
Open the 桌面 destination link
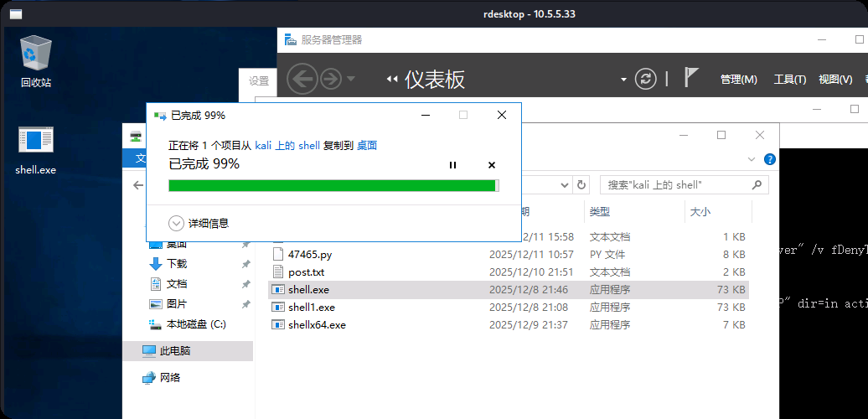pos(367,145)
